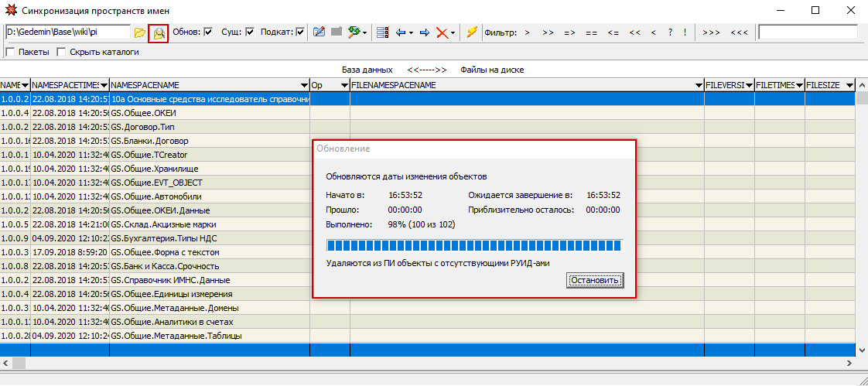Apply the == filter
The width and height of the screenshot is (868, 386).
(591, 32)
